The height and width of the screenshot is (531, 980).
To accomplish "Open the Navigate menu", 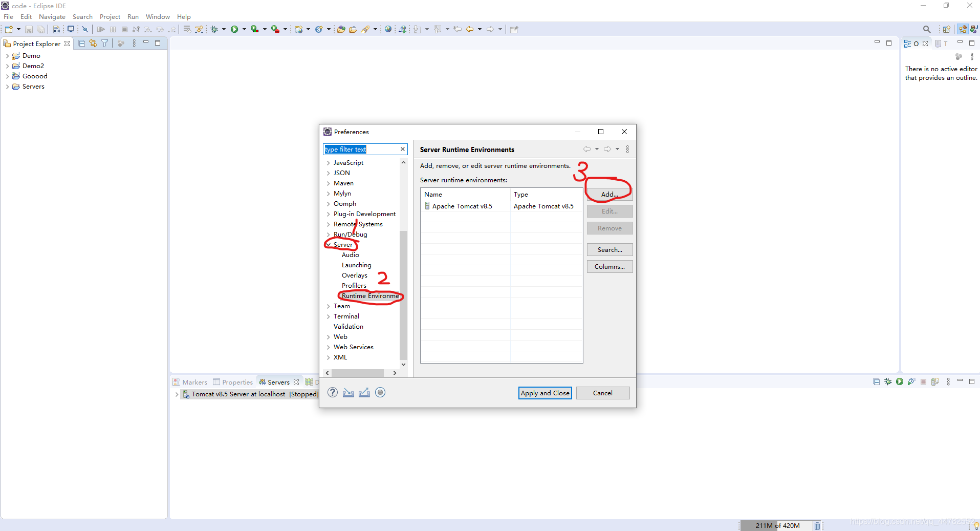I will point(52,16).
